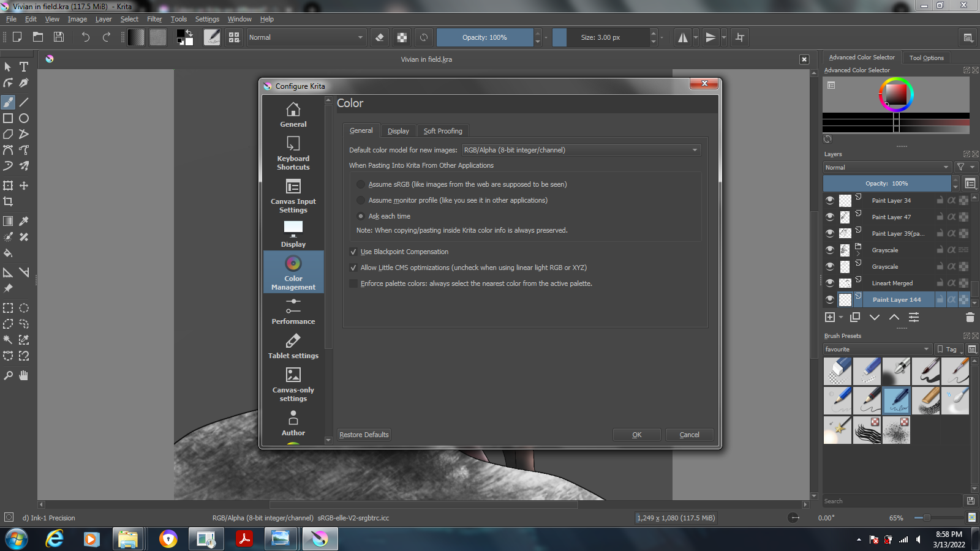This screenshot has height=551, width=980.
Task: Select Assume sRGB radio option
Action: click(361, 184)
